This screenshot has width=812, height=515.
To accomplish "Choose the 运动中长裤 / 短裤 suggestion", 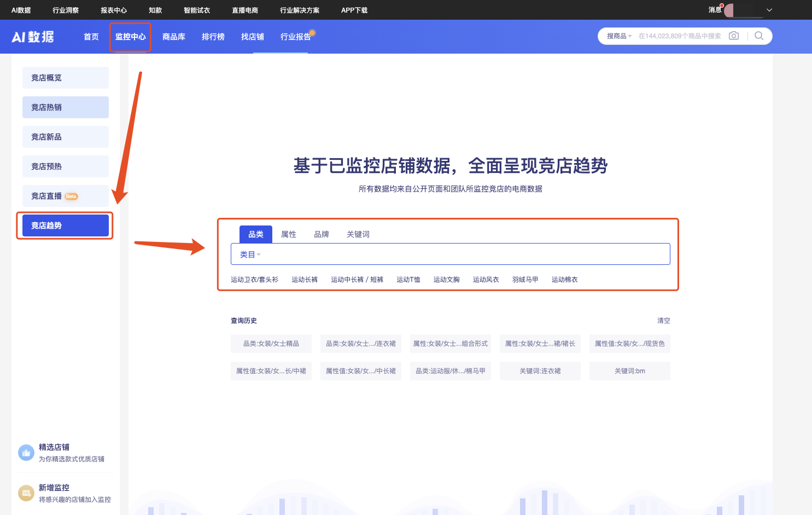I will point(357,280).
